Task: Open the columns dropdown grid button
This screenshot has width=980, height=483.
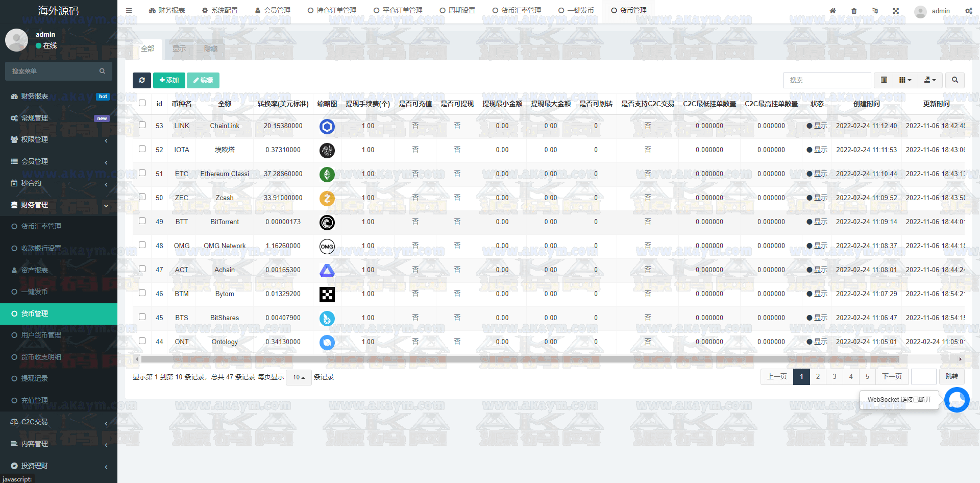Action: tap(905, 80)
